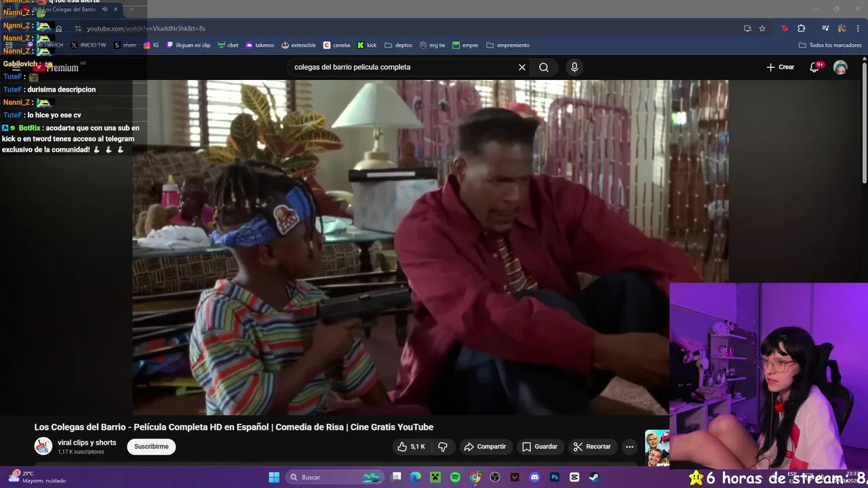This screenshot has height=488, width=868.
Task: Open the ceneka bookmark
Action: click(x=337, y=45)
